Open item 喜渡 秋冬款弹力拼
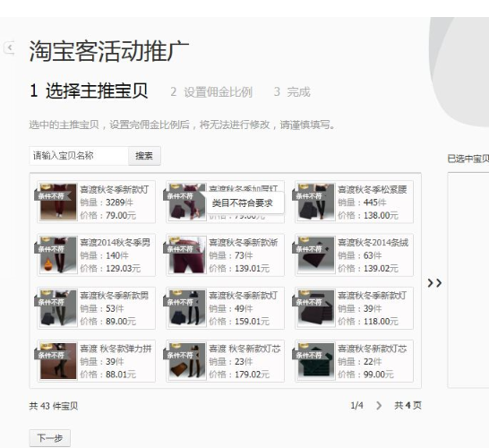The height and width of the screenshot is (448, 489). 97,361
